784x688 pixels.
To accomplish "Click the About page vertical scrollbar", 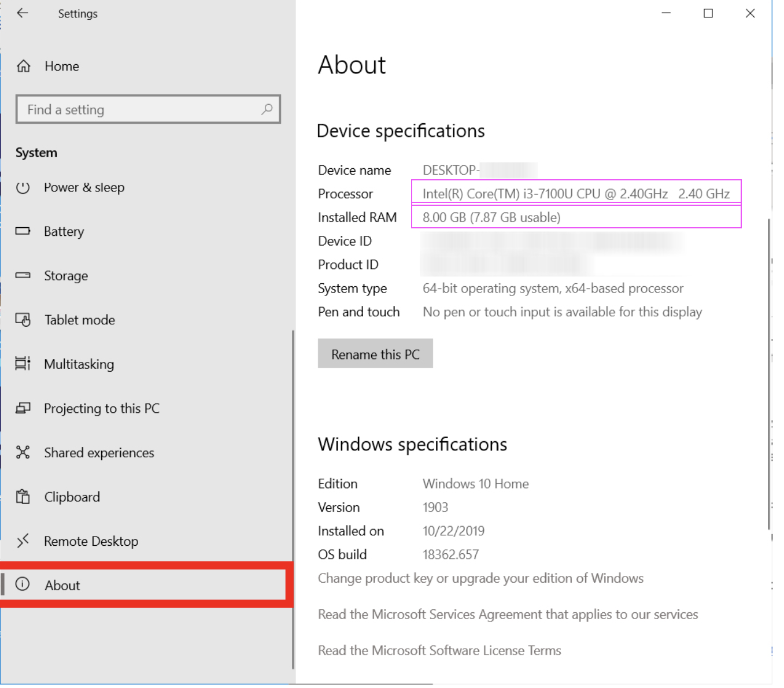I will click(768, 373).
